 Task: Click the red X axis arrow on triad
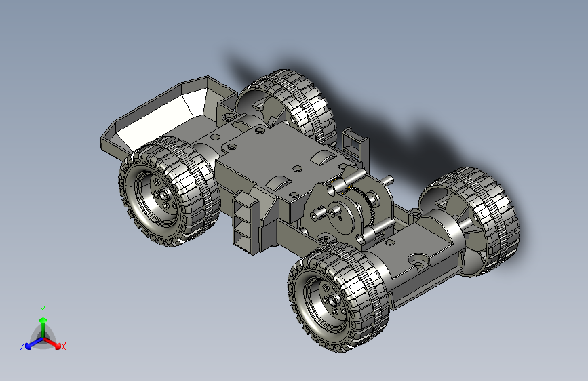[54, 344]
